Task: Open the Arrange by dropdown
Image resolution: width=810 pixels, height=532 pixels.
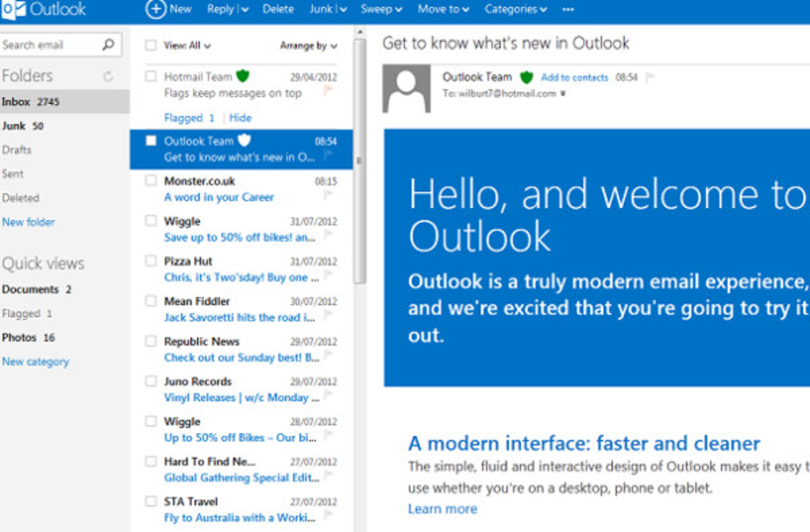Action: point(308,46)
